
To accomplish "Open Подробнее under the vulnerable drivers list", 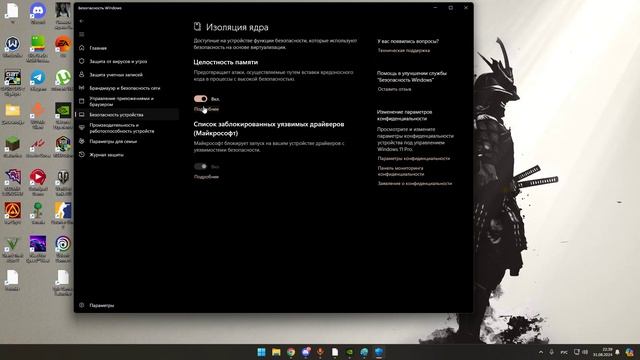I will pyautogui.click(x=206, y=177).
